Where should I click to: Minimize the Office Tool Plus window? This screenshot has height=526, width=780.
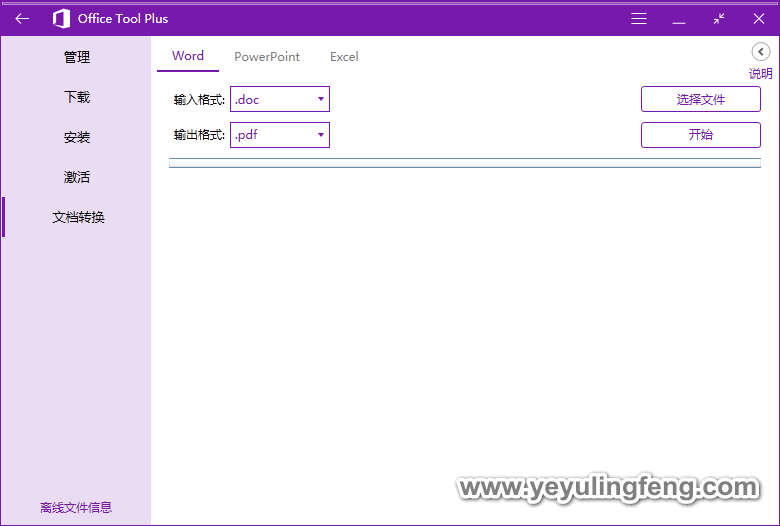(x=679, y=23)
